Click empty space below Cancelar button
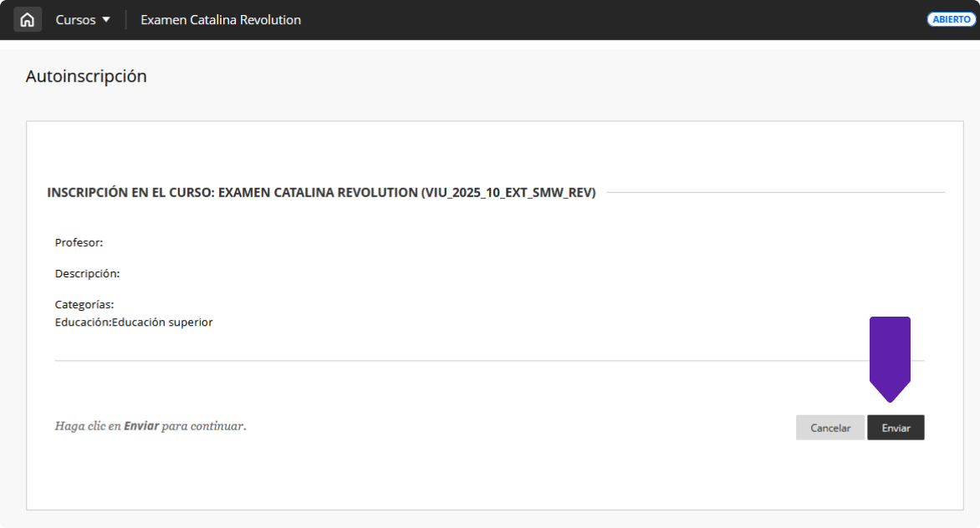The image size is (980, 528). pos(829,472)
